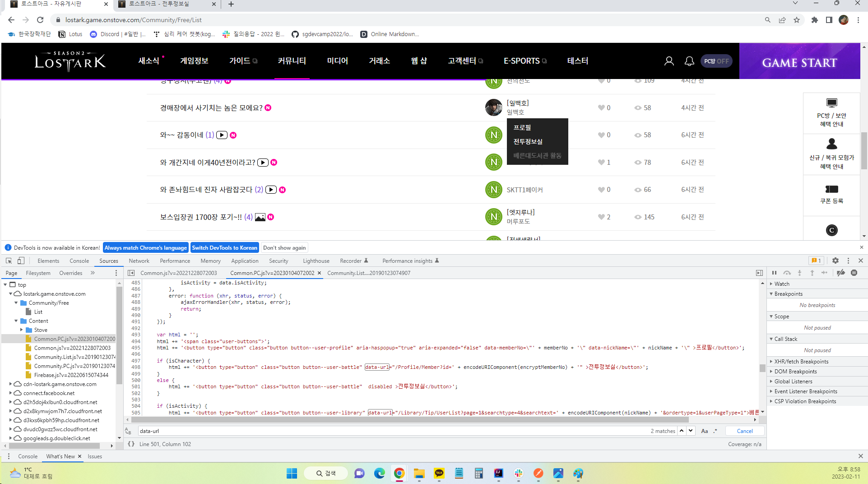
Task: Expand CSP Violation Breakpoints section
Action: click(817, 401)
